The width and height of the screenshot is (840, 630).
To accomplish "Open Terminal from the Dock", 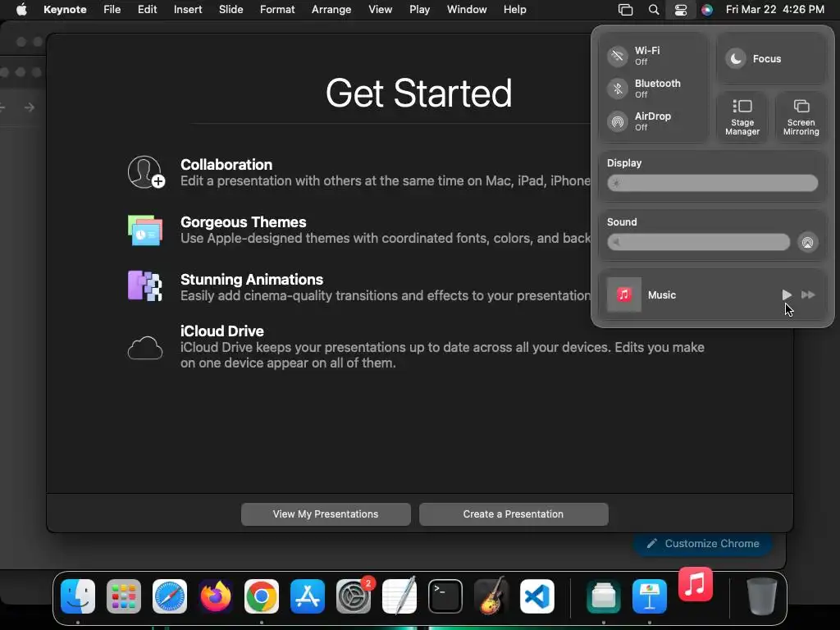I will point(445,596).
